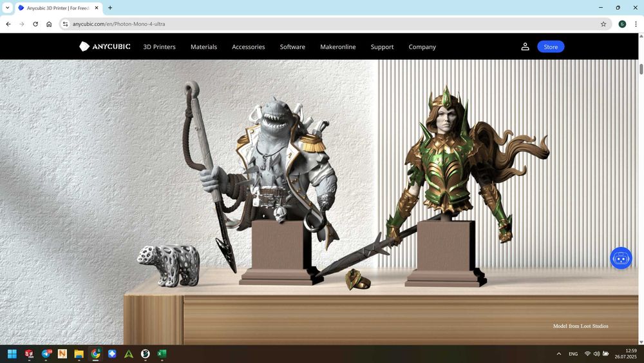
Task: Open the Windows Start menu
Action: [x=12, y=353]
